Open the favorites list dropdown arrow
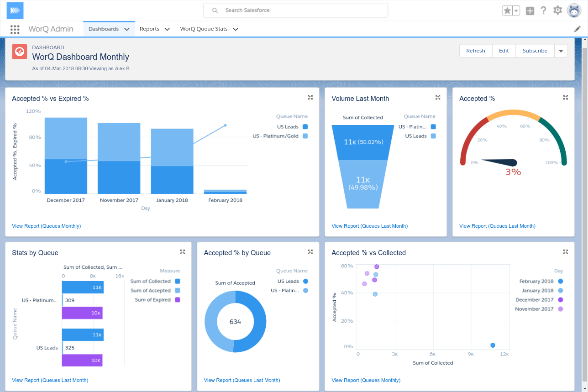The image size is (588, 392). click(x=516, y=10)
